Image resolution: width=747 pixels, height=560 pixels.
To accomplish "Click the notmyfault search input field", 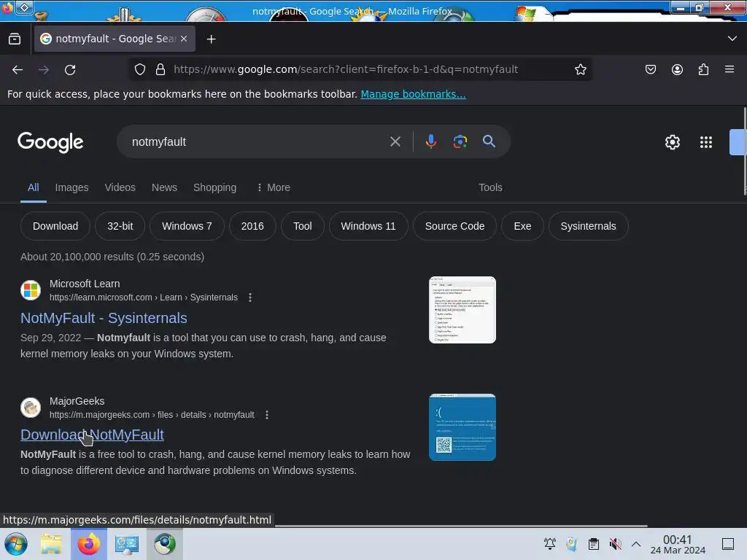I will pyautogui.click(x=258, y=142).
